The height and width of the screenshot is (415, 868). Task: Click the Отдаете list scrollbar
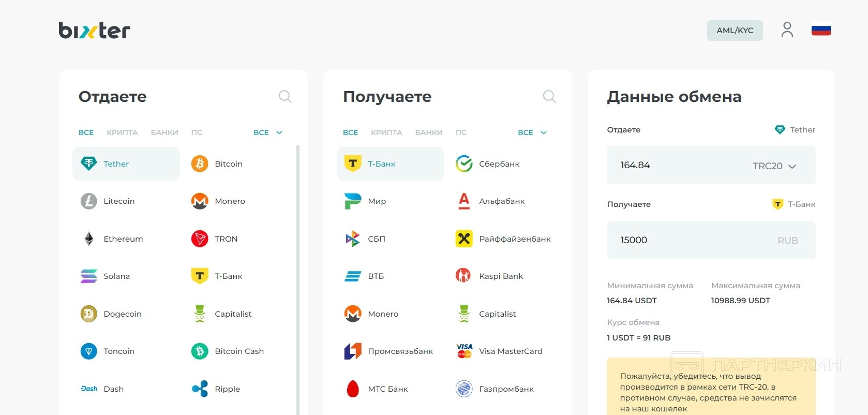[297, 279]
